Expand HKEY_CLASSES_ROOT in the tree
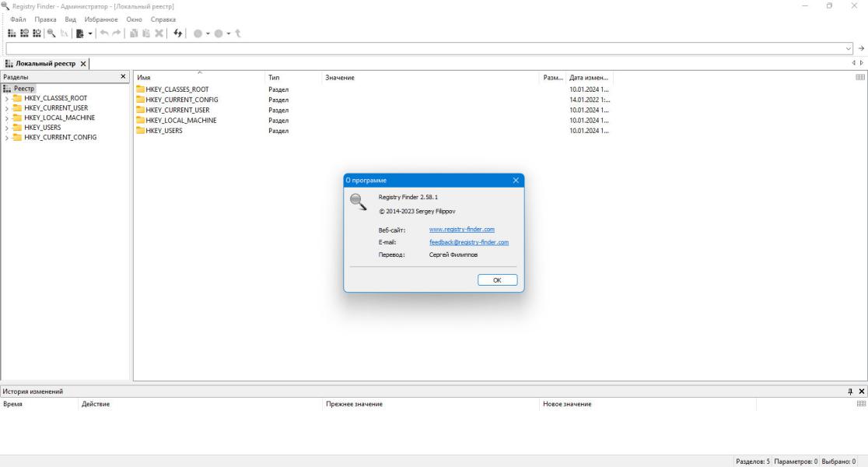868x467 pixels. 7,99
